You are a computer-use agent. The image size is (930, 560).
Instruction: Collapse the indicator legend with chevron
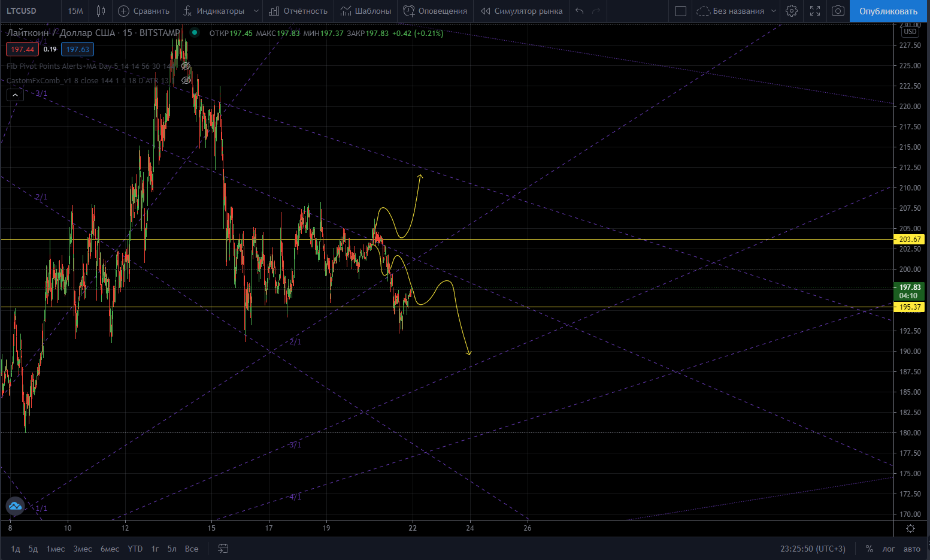(x=15, y=94)
